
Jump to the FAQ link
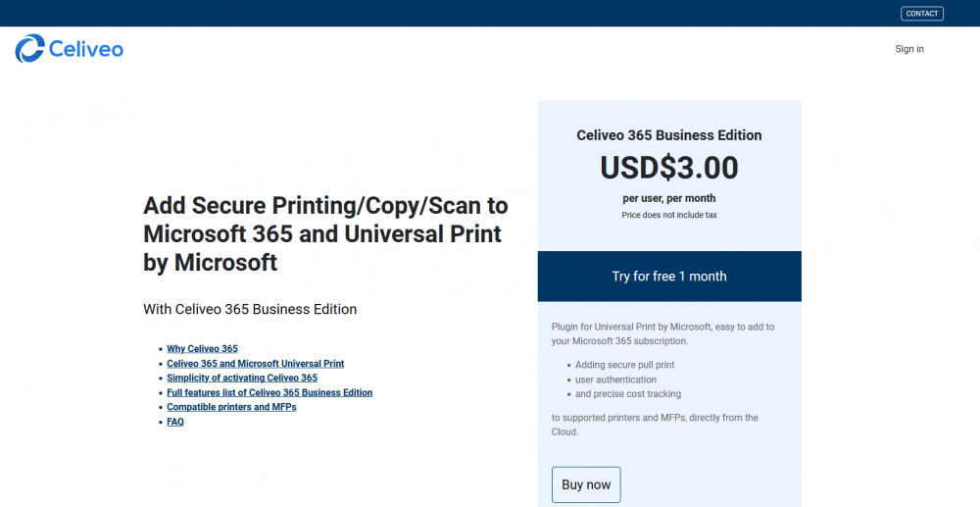click(x=175, y=422)
